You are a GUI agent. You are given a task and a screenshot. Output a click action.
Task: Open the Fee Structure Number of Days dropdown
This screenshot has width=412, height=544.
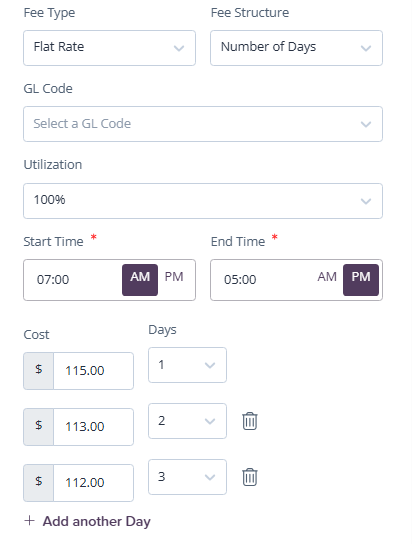click(x=296, y=48)
